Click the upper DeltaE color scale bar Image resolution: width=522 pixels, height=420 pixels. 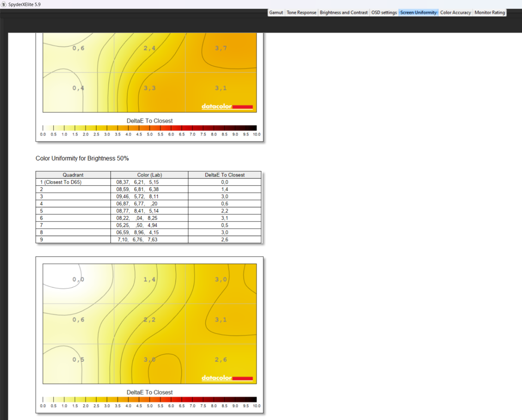tap(150, 128)
